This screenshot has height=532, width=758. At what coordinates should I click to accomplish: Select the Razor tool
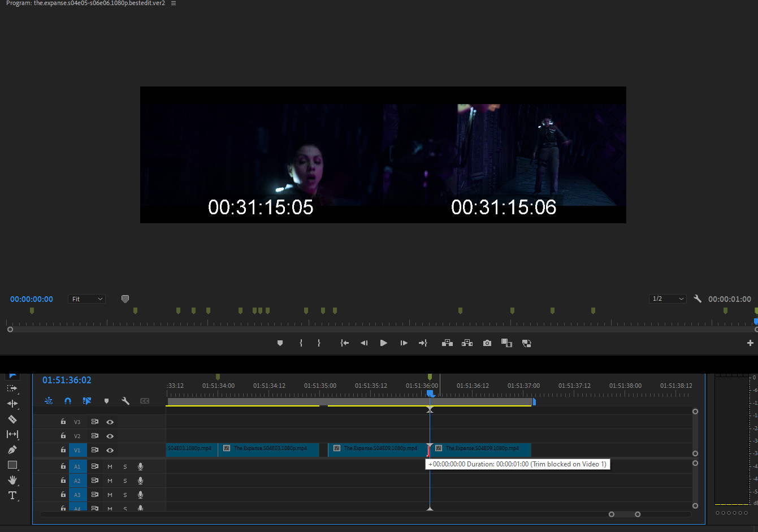tap(12, 419)
